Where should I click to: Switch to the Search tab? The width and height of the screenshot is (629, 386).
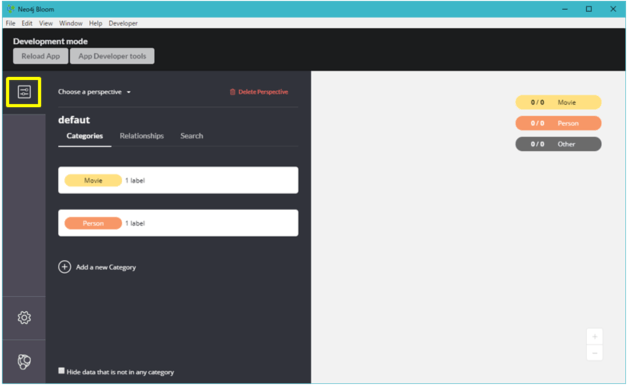[192, 136]
